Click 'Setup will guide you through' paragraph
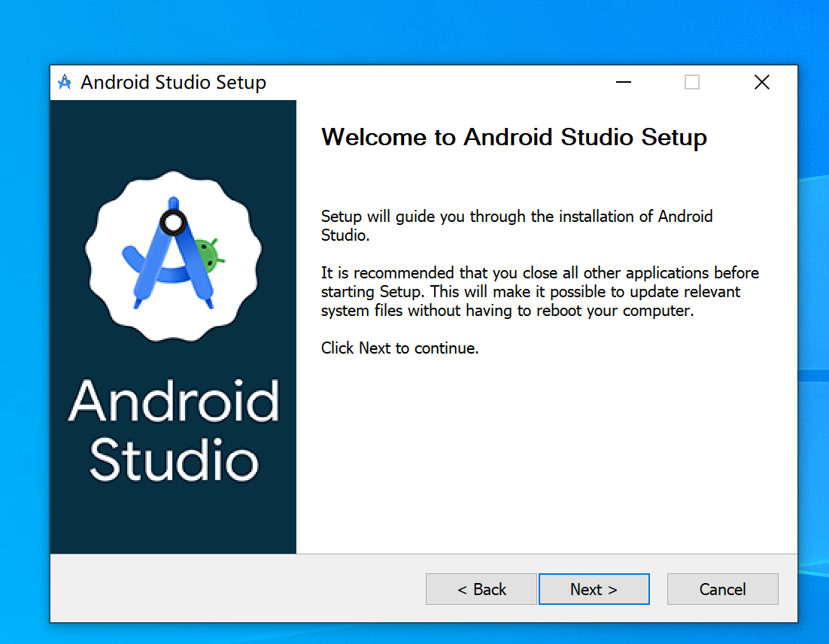 click(517, 226)
